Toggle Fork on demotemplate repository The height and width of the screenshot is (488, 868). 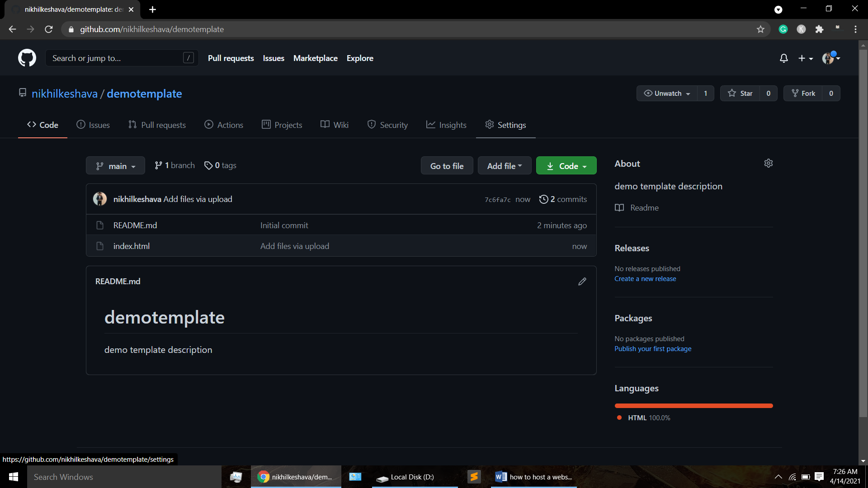812,94
